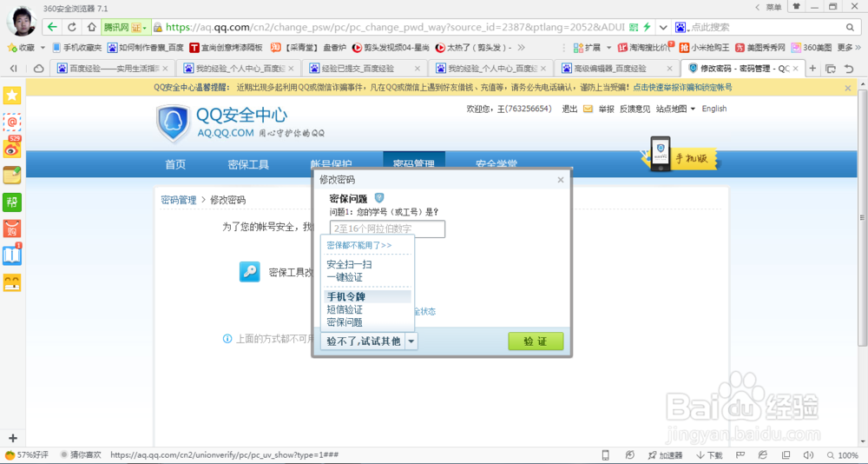
Task: Open the 密保工具 navigation tab
Action: pos(248,164)
